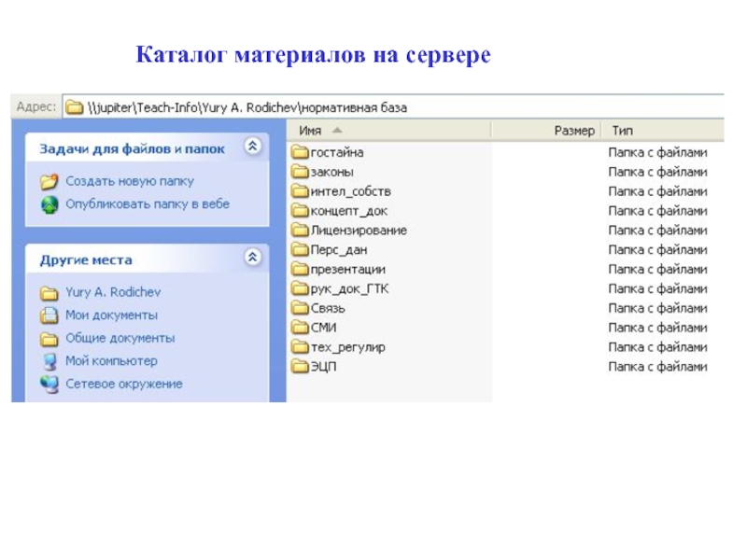Sort by the Тип column header
Image resolution: width=747 pixels, height=560 pixels.
click(x=620, y=130)
